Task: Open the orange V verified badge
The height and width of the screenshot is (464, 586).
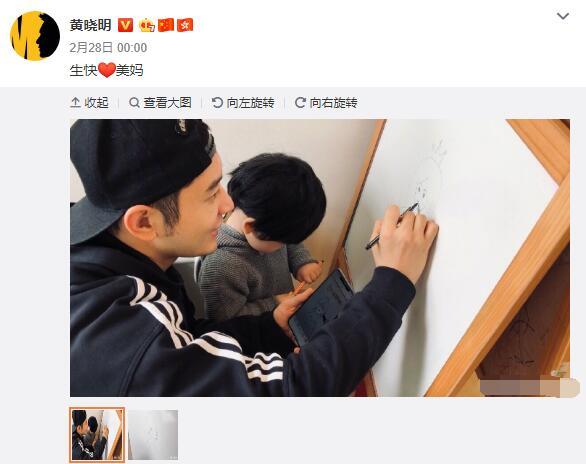Action: 125,25
